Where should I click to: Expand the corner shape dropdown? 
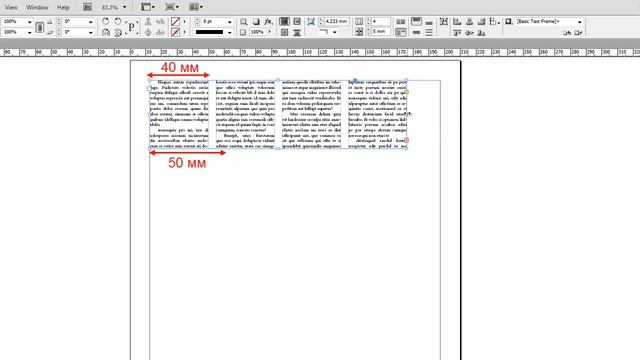click(335, 32)
